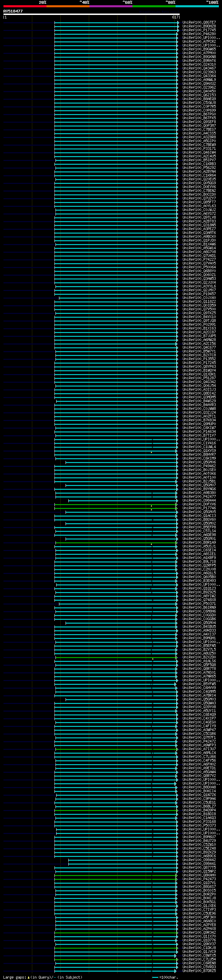Viewport: 222px width, 980px height.
Task: Click the UniRef100_P46280 label
Action: (199, 34)
